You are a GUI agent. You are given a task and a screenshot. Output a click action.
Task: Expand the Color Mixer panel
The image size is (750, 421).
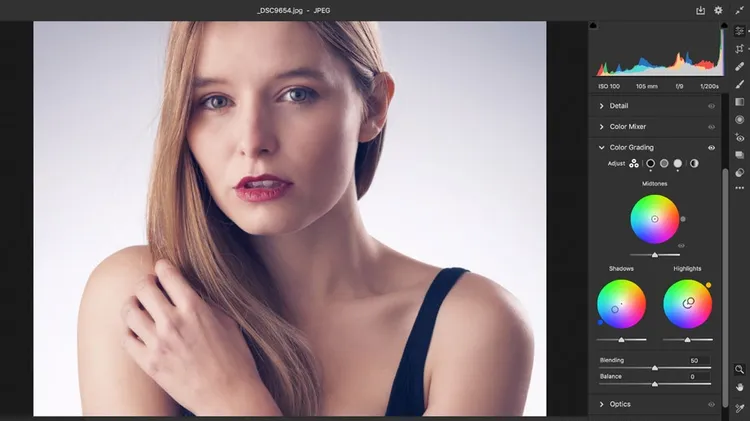coord(601,127)
